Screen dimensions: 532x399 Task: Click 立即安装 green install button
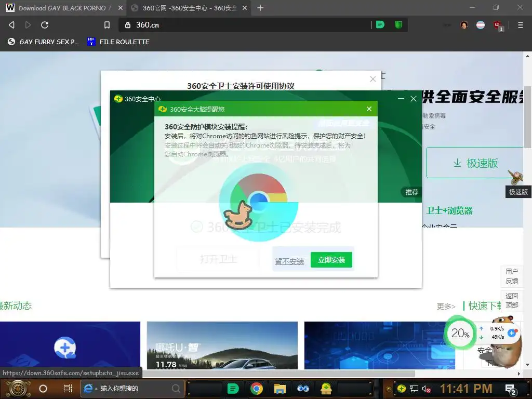331,260
